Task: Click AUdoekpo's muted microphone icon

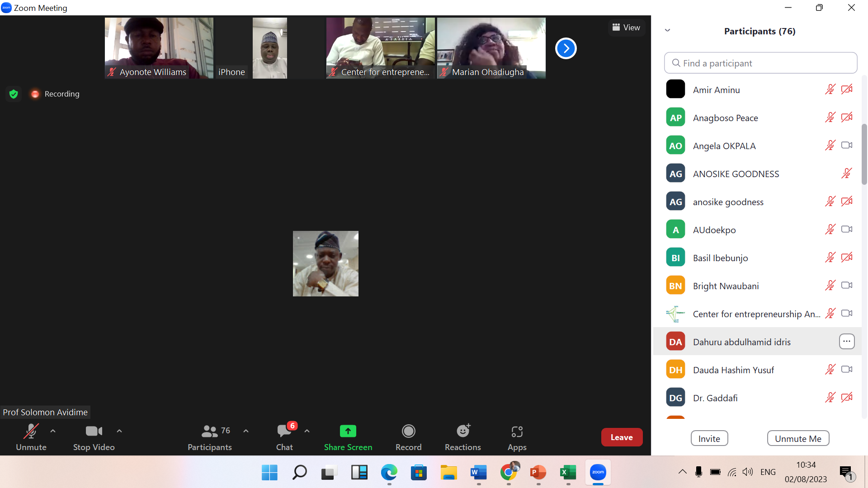Action: coord(830,229)
